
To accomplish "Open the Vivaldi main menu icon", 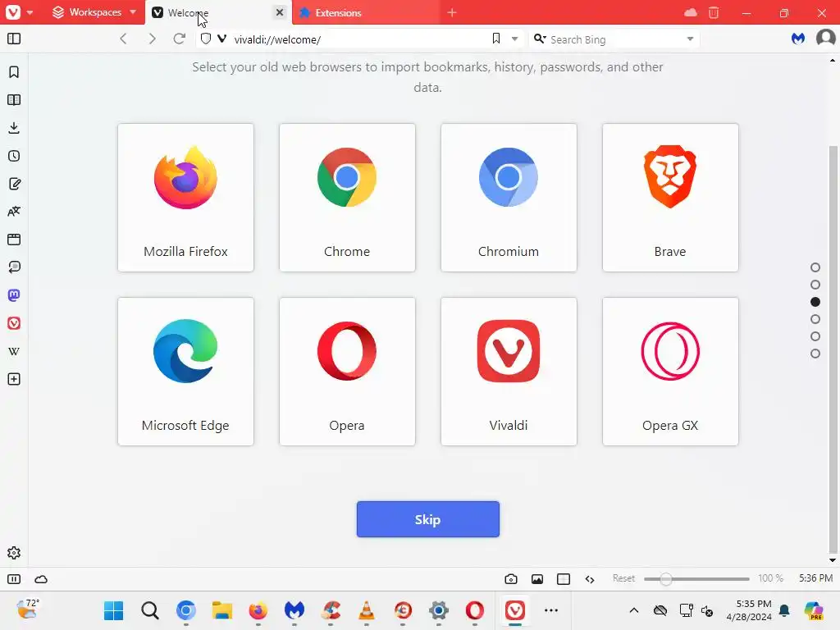I will 13,11.
